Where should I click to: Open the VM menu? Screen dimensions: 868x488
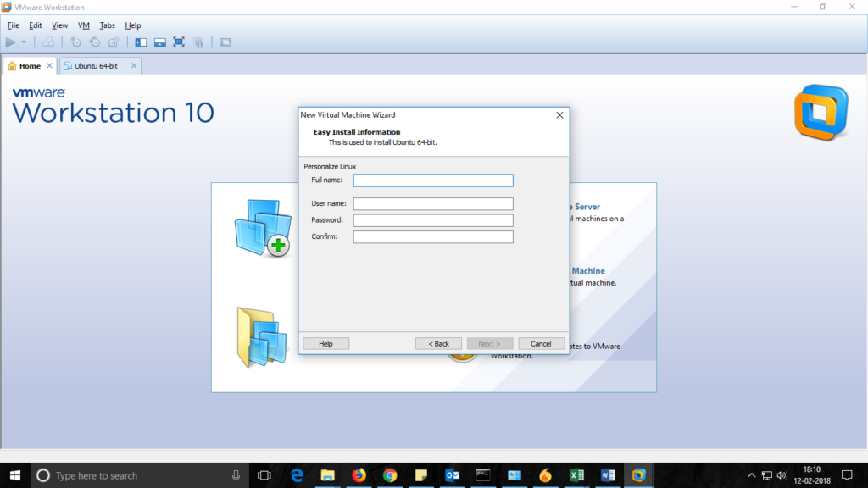84,25
